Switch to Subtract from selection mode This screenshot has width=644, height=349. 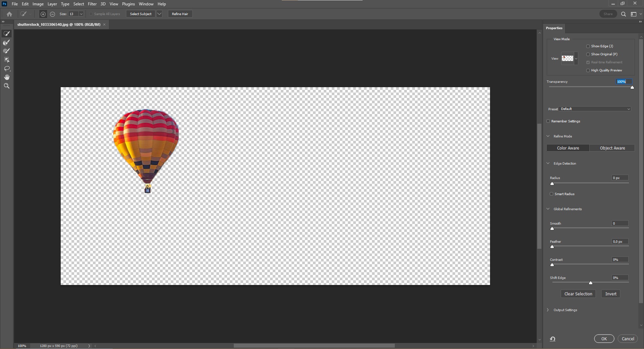coord(53,14)
